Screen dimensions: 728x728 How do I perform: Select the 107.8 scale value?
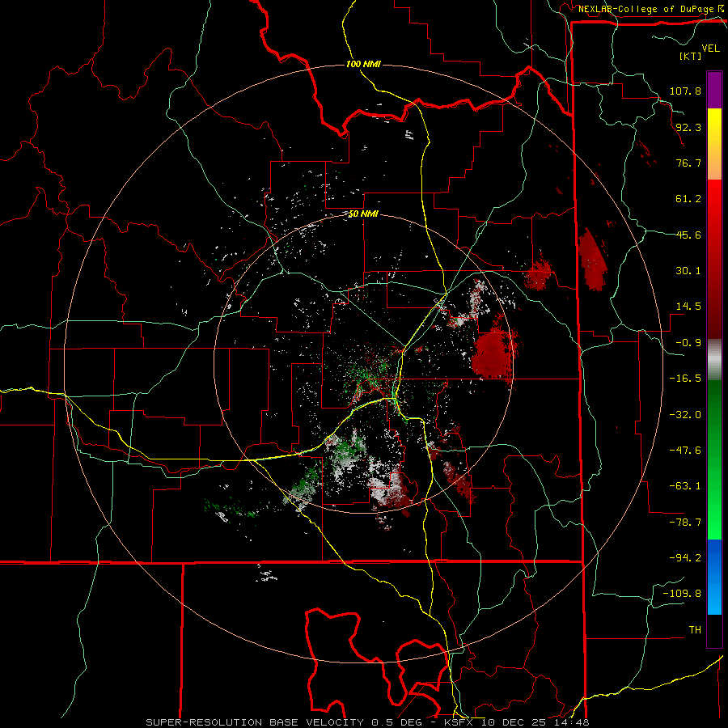coord(685,91)
